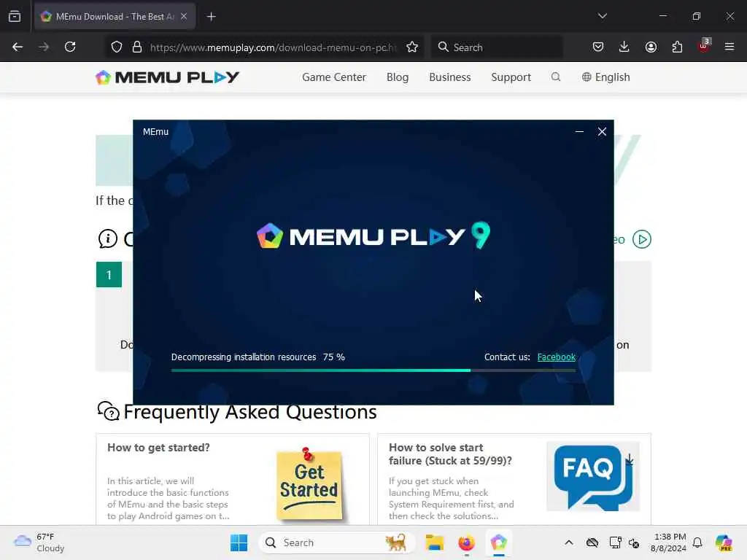Viewport: 747px width, 560px height.
Task: Open a new browser tab
Action: tap(211, 17)
